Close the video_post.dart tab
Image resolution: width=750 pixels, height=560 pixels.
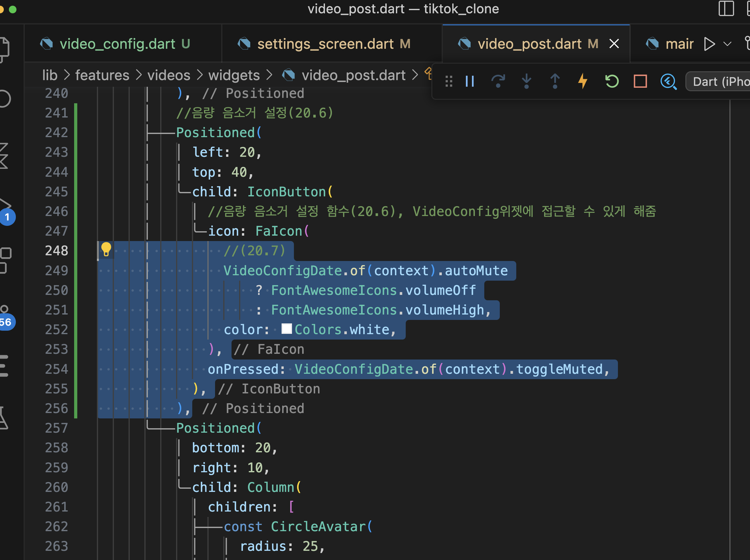614,44
